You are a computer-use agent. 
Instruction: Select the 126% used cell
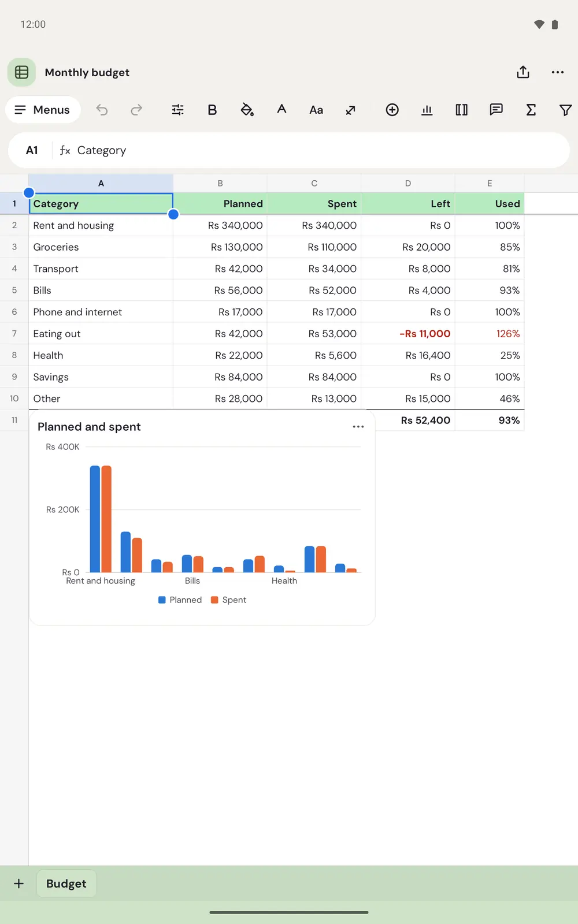point(490,334)
